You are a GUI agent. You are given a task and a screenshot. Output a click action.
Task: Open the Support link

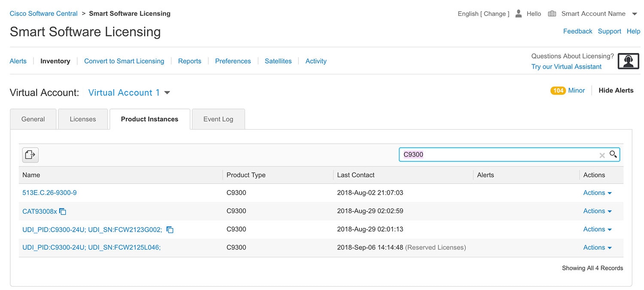coord(610,31)
